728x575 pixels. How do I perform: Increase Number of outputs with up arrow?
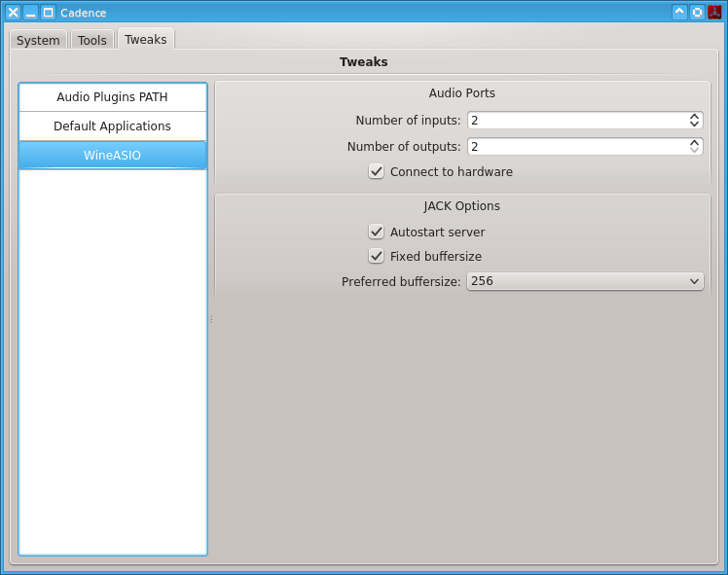coord(694,142)
